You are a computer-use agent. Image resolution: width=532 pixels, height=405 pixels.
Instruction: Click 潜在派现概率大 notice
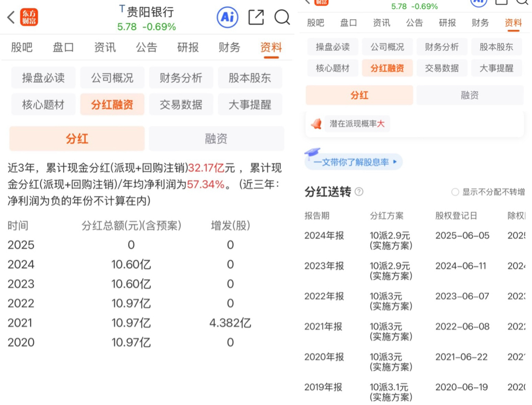click(x=357, y=124)
